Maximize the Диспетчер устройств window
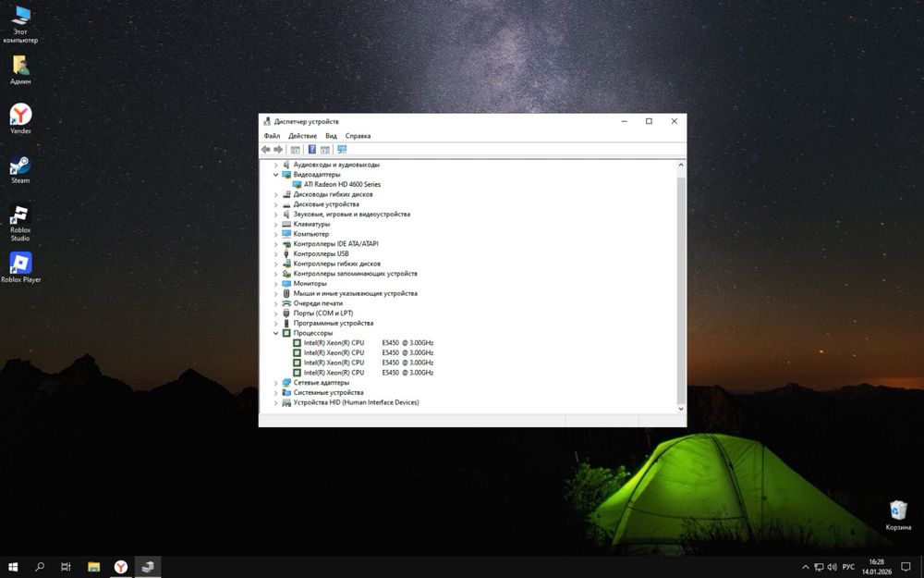924x578 pixels. (649, 121)
